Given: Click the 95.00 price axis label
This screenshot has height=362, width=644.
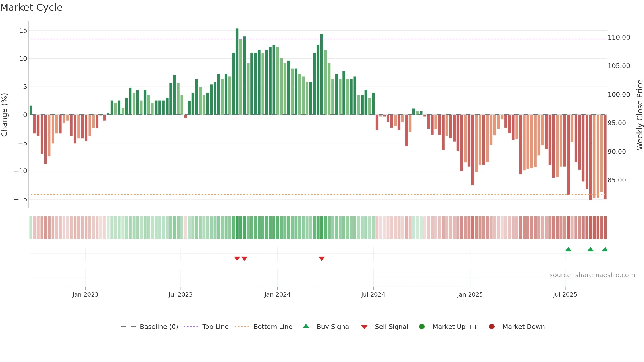Looking at the screenshot, I should pyautogui.click(x=617, y=123).
